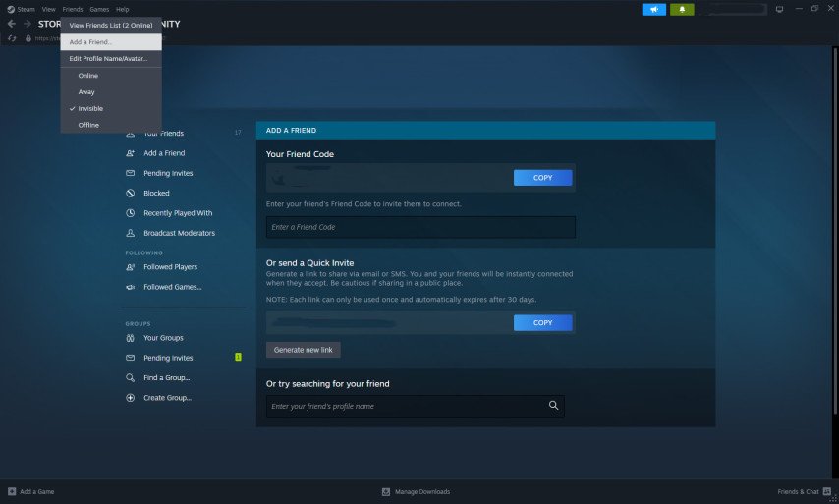Choose Add a Friend... menu entry
The width and height of the screenshot is (839, 504).
click(111, 41)
